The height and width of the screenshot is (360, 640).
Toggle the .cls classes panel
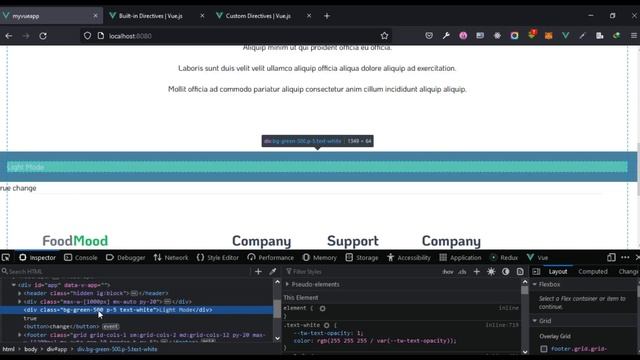tap(462, 272)
